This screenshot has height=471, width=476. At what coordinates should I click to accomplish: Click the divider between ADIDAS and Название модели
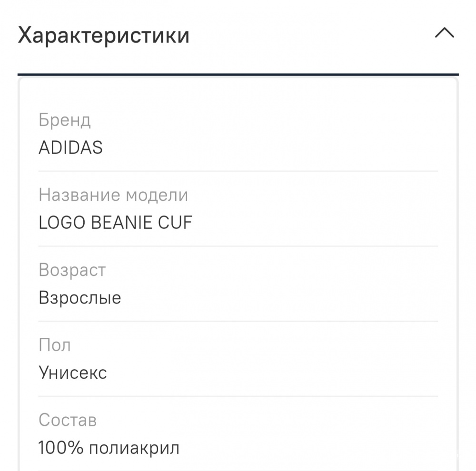(238, 171)
